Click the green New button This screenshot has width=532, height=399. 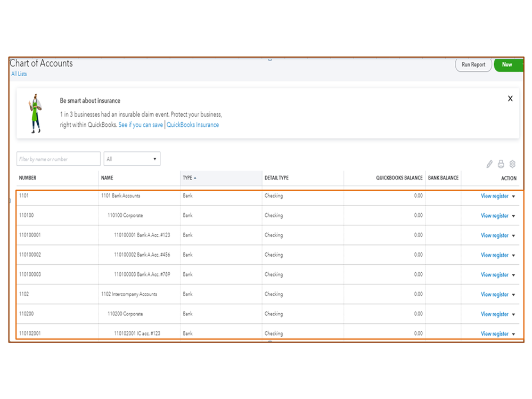[x=507, y=64]
